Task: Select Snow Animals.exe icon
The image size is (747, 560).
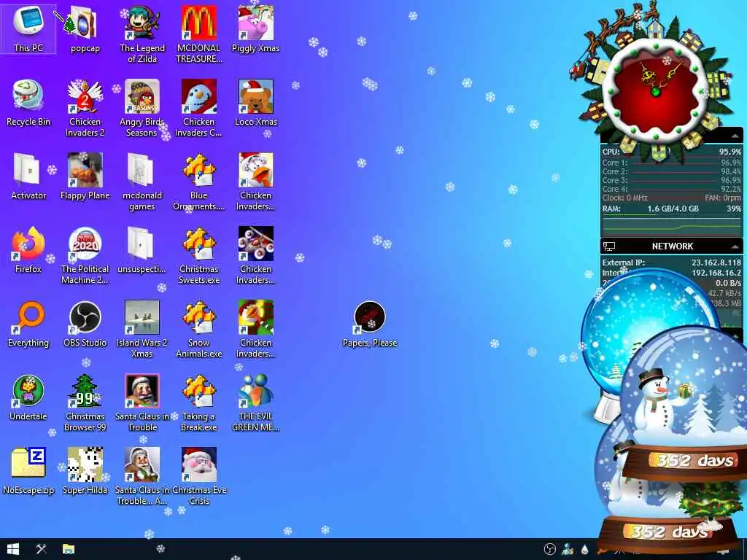Action: point(198,329)
